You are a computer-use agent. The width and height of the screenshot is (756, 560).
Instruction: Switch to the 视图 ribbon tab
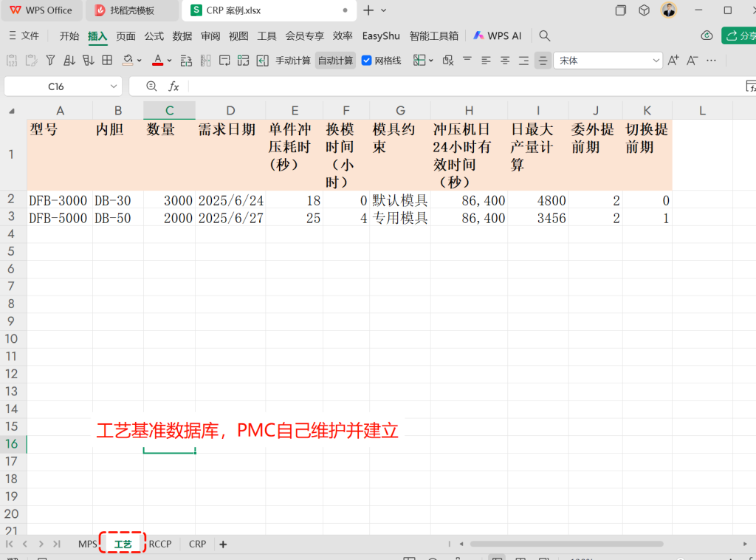238,36
